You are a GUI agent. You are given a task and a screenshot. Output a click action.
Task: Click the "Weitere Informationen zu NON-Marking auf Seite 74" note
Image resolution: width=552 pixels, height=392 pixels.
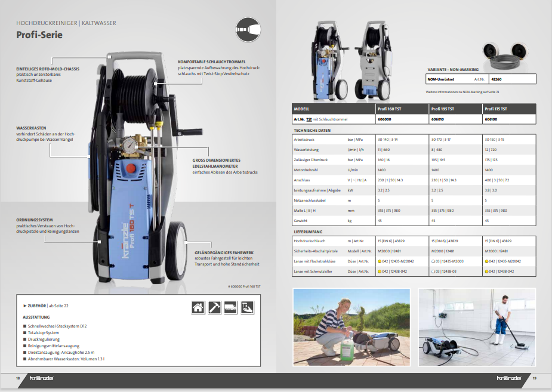pos(462,92)
